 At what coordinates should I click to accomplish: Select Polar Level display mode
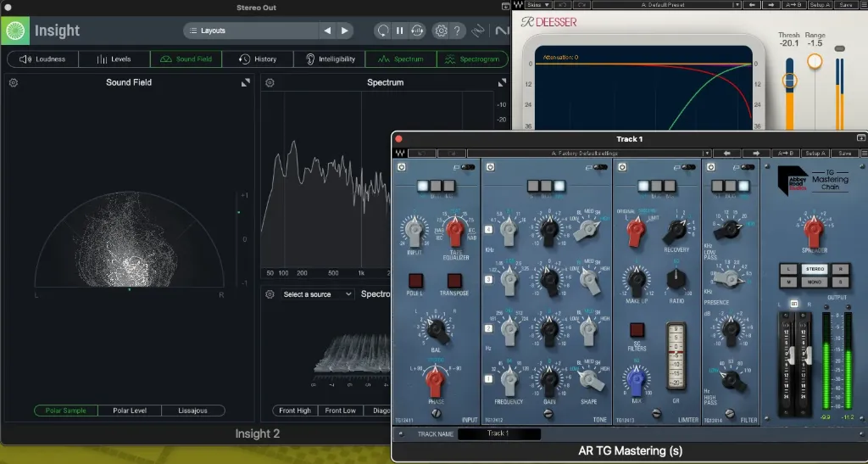[x=130, y=411]
